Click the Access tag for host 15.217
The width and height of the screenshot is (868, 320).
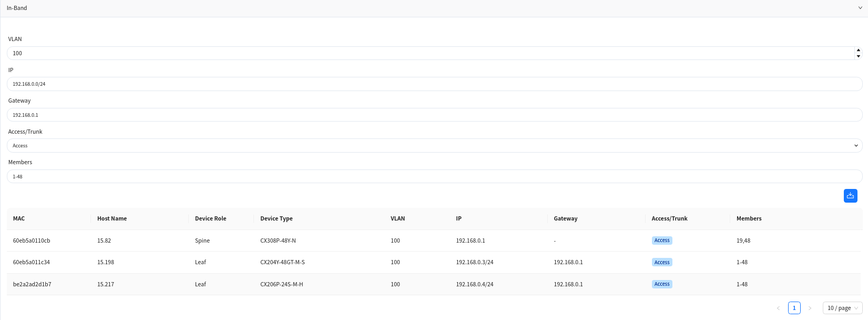[x=662, y=284]
